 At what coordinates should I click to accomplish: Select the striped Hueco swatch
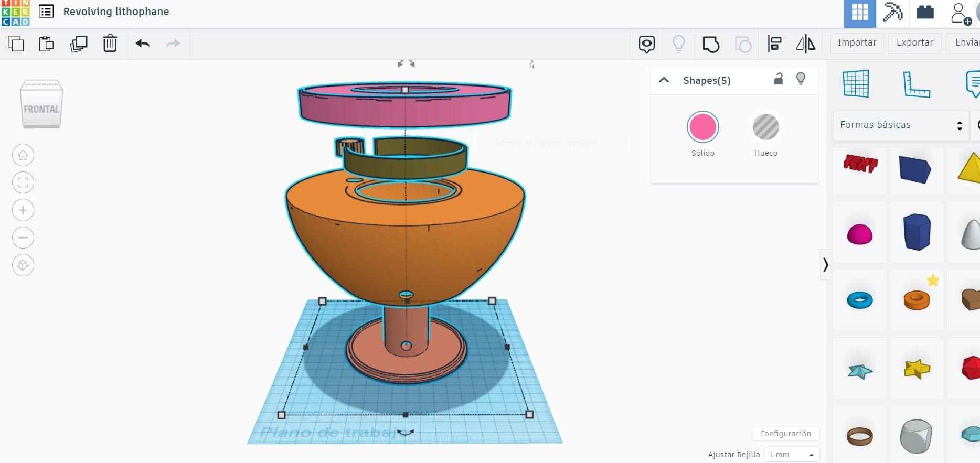coord(765,127)
